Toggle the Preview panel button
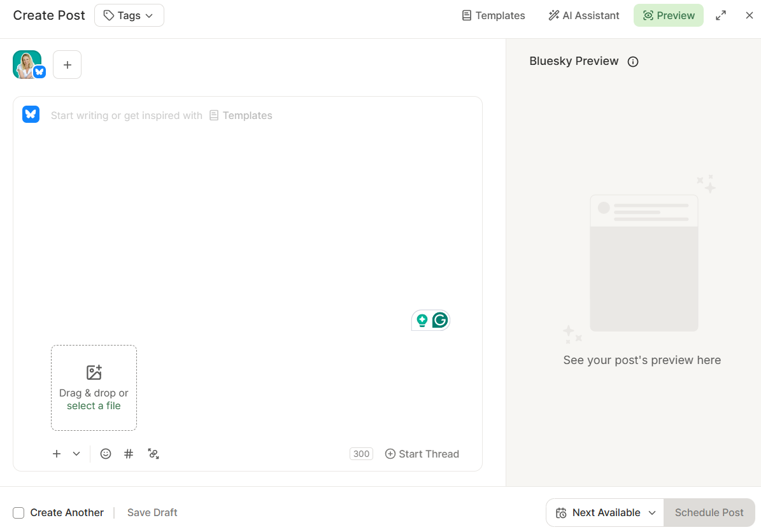 pos(668,15)
